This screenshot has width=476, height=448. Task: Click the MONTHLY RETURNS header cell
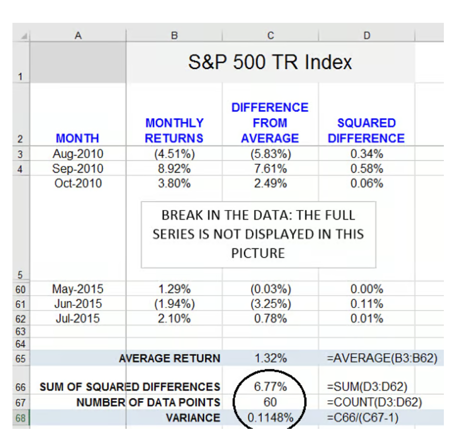[174, 131]
